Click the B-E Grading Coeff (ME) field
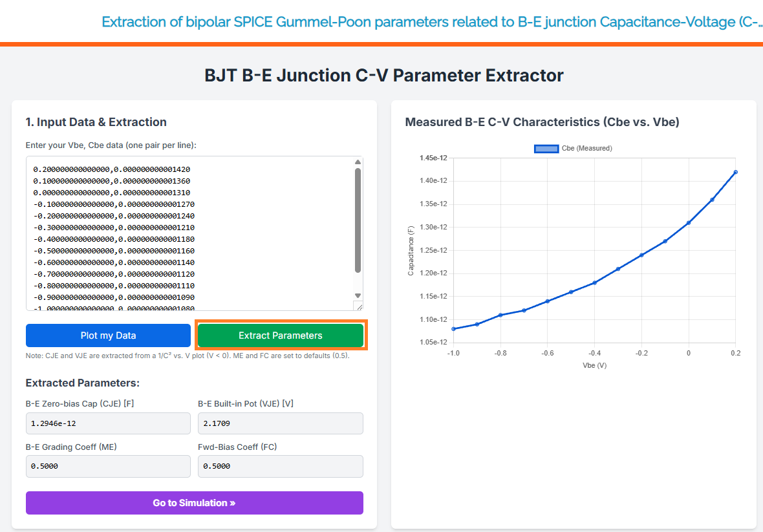The image size is (763, 532). tap(108, 466)
